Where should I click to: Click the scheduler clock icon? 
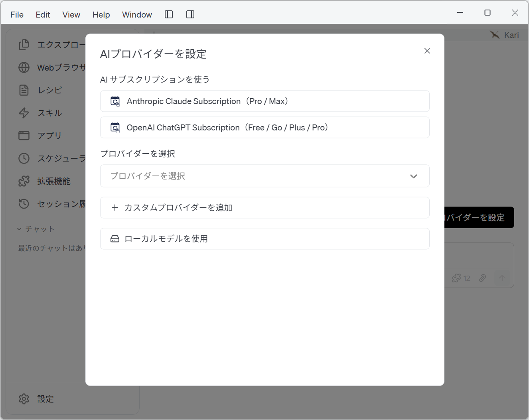24,158
